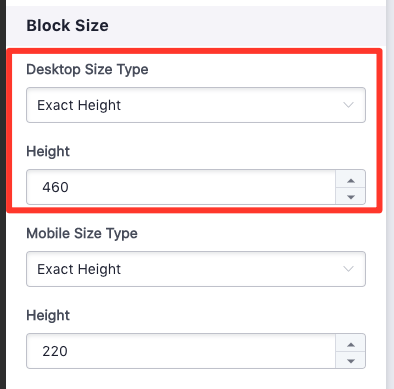Click the chevron arrow in Desktop Size Type
Image resolution: width=394 pixels, height=389 pixels.
348,105
